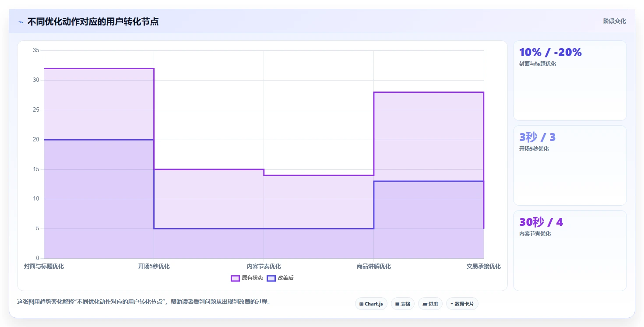Click the 封面与标题优化 caption in first card

click(x=538, y=64)
